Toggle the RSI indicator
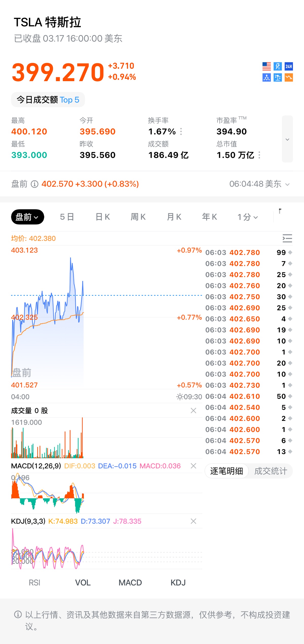 34,583
